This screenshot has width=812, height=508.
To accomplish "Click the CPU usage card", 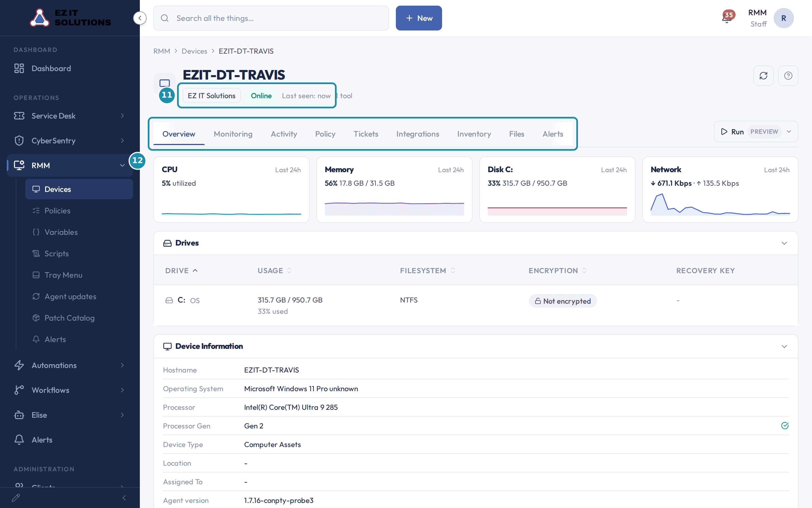I will 231,189.
